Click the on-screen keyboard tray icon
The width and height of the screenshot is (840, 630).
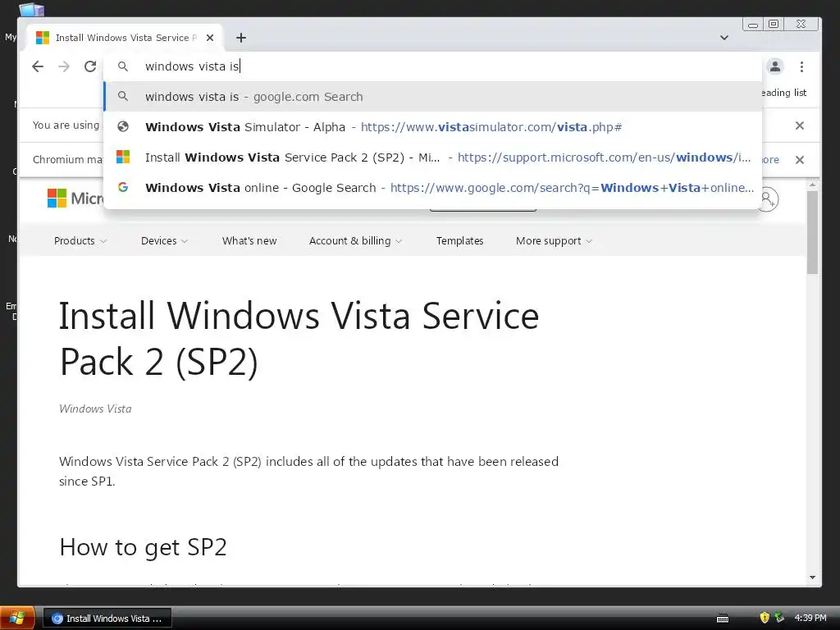tap(722, 619)
